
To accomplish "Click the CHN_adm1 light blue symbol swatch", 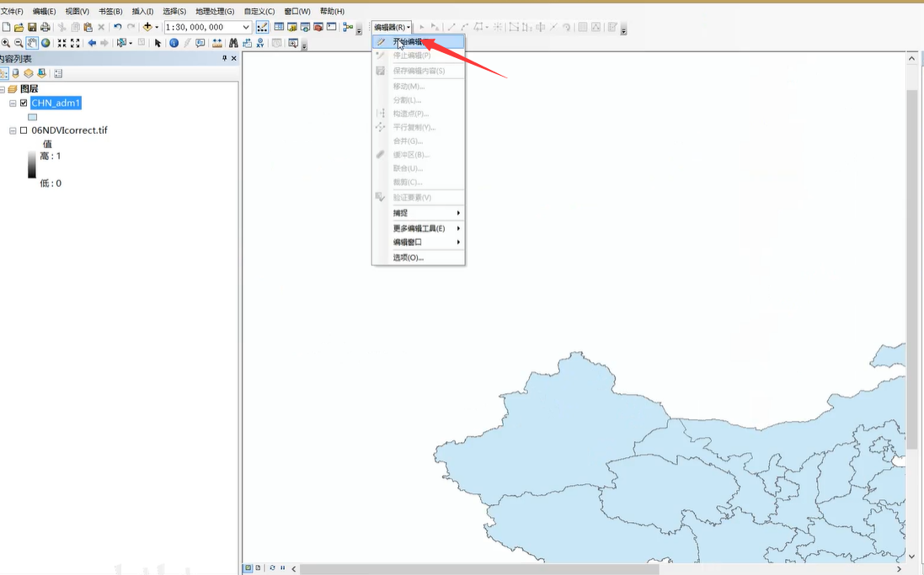I will point(32,117).
